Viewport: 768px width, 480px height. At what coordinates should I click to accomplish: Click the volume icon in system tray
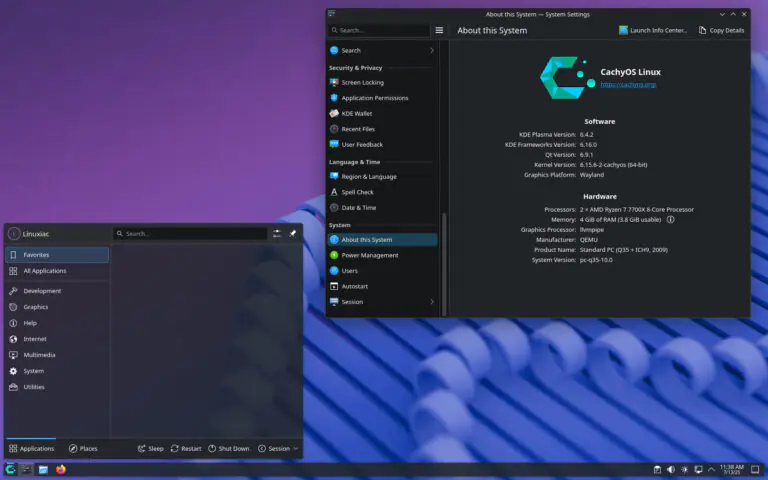(x=670, y=469)
